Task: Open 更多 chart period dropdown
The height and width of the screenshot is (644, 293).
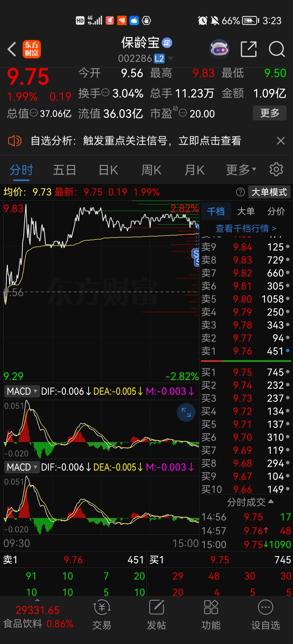Action: coord(241,170)
